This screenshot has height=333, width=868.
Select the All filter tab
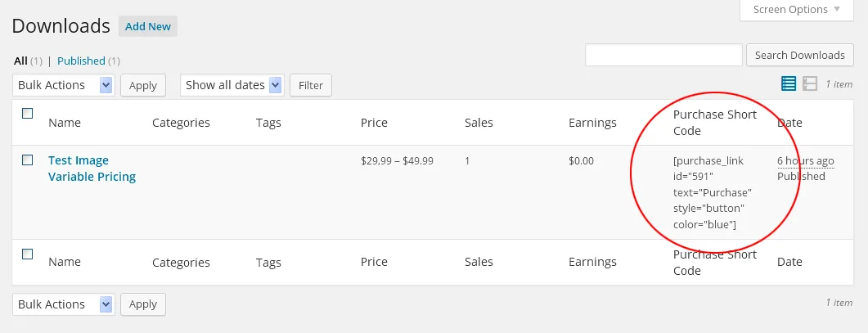coord(20,61)
